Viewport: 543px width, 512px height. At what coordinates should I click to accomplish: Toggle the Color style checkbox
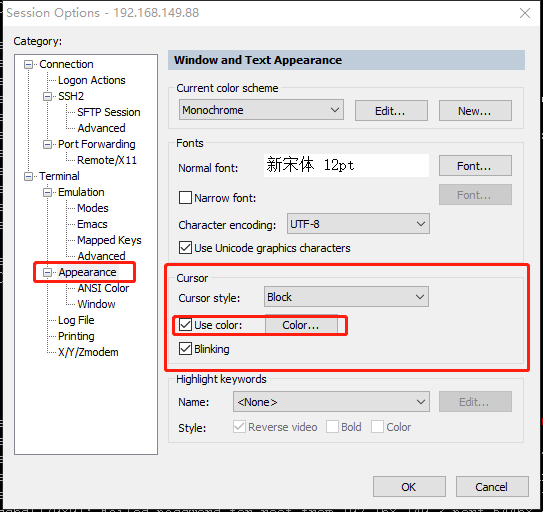pyautogui.click(x=377, y=427)
